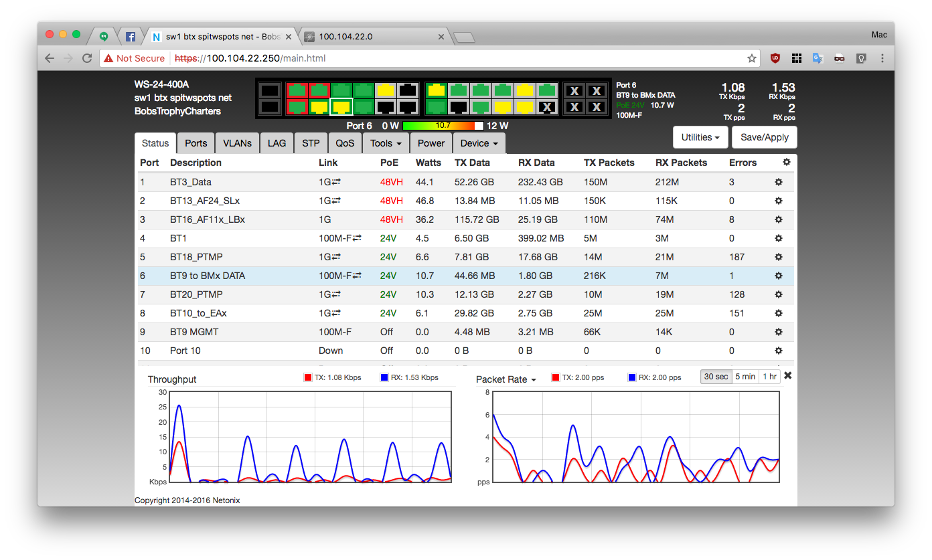Open the Packet Rate graph type dropdown
Screen dimensions: 932x560
point(506,379)
